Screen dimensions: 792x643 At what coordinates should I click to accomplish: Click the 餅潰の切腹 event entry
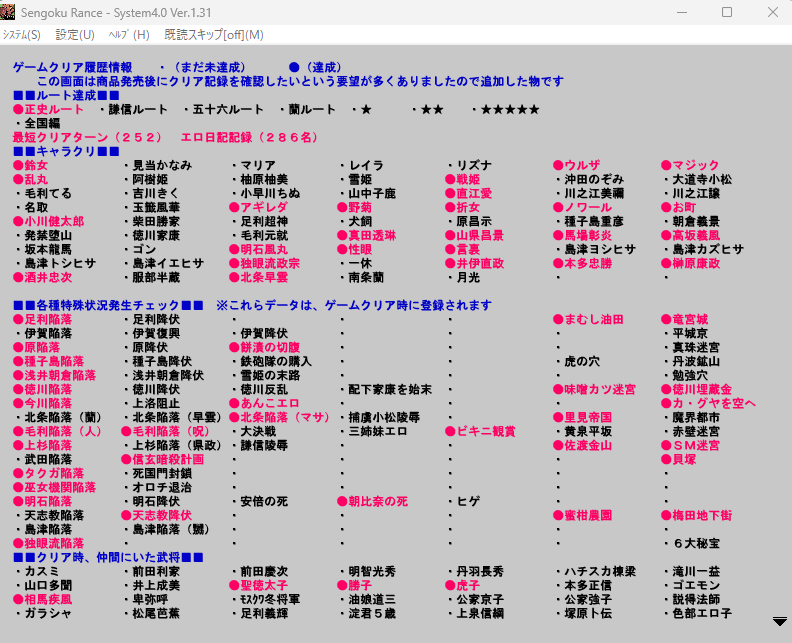point(265,348)
